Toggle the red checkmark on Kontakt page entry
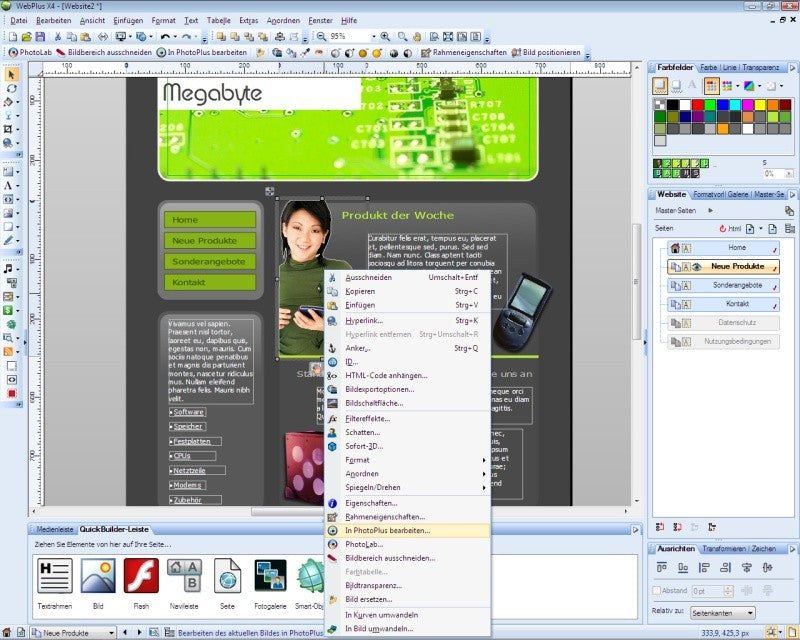 775,306
